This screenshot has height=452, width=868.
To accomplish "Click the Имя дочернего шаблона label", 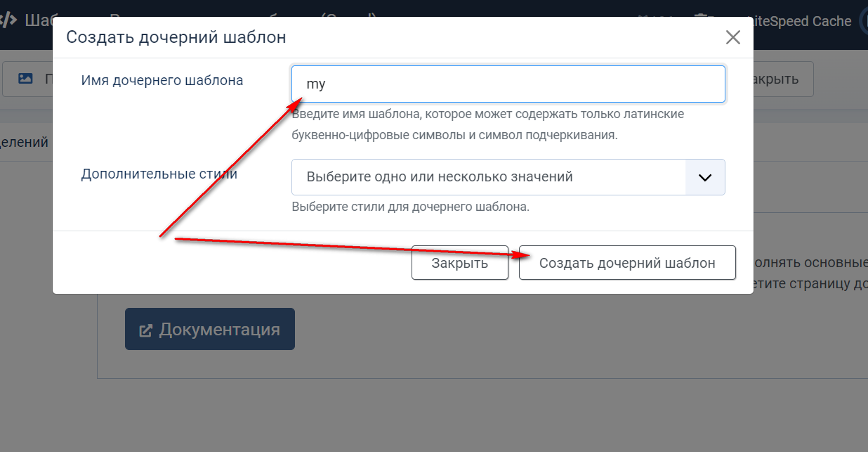I will click(162, 81).
